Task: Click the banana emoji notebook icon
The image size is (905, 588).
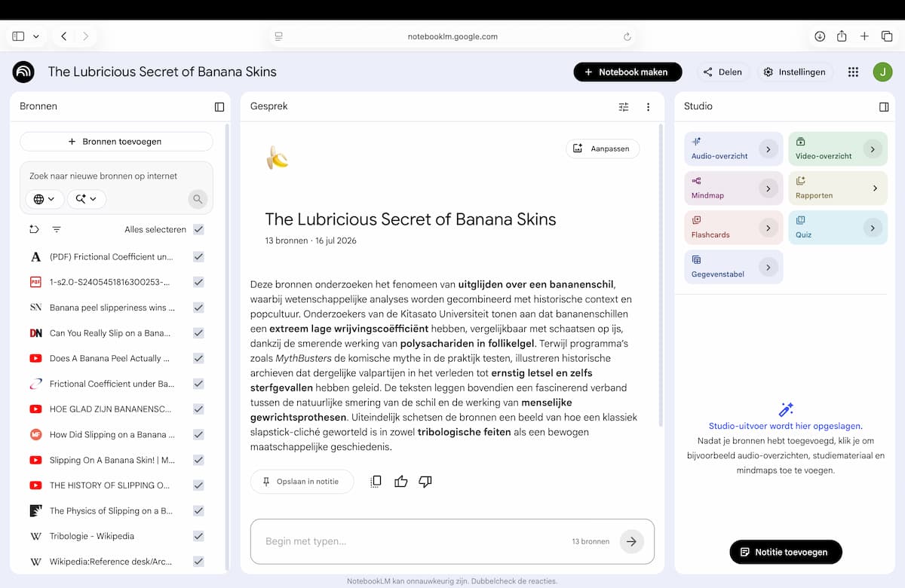Action: [278, 158]
